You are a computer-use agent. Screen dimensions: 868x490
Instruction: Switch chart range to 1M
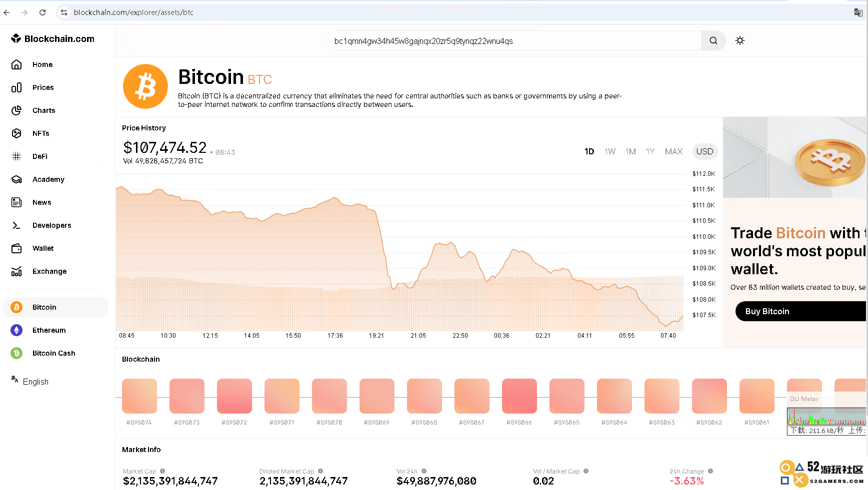point(630,151)
